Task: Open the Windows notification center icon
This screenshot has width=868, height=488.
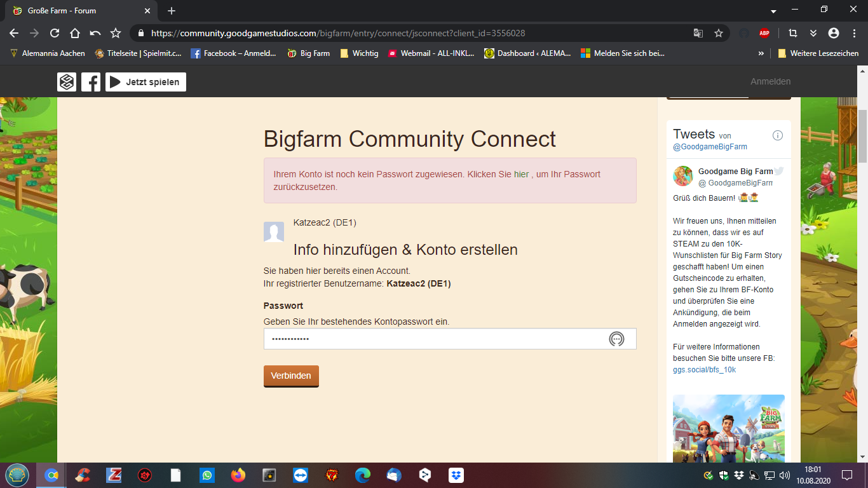Action: click(x=846, y=475)
